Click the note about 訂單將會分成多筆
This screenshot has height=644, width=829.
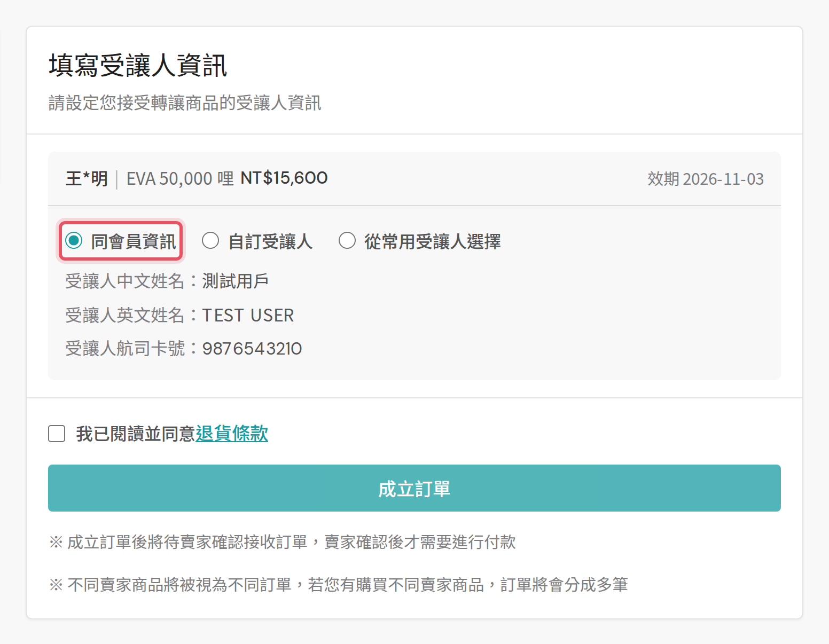coord(339,585)
